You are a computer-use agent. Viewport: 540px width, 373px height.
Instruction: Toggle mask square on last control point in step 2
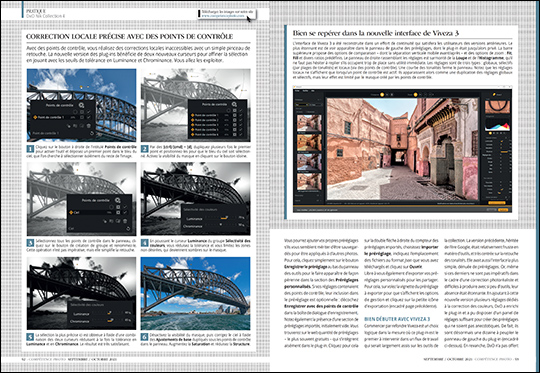[235, 134]
